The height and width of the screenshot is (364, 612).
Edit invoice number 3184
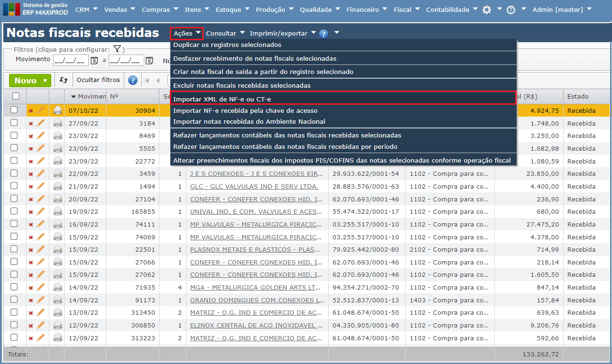[x=41, y=123]
